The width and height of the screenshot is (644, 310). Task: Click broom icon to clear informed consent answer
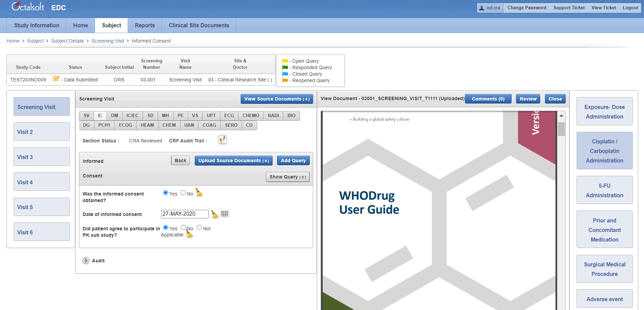[199, 193]
